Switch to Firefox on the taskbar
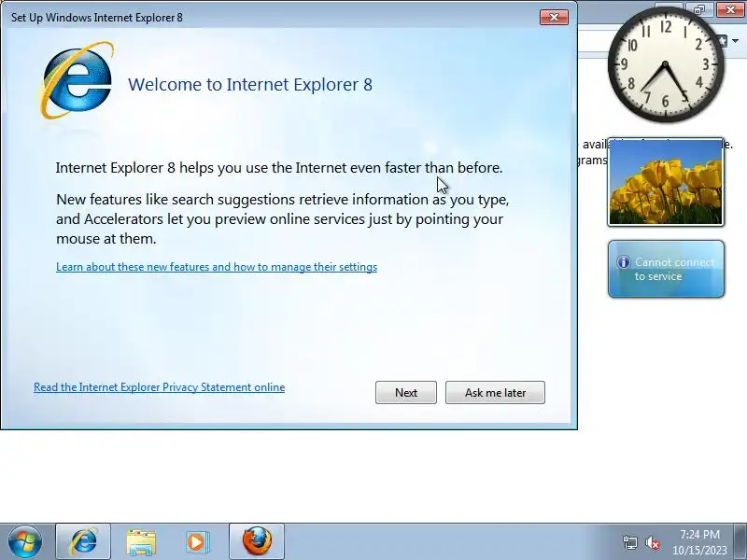This screenshot has width=747, height=560. pyautogui.click(x=257, y=542)
